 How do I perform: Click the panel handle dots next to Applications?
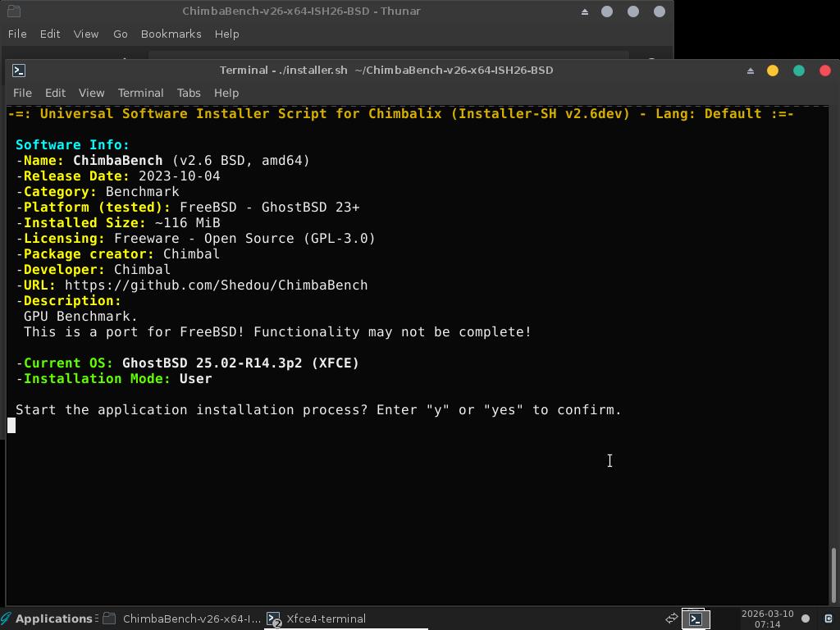tap(97, 619)
